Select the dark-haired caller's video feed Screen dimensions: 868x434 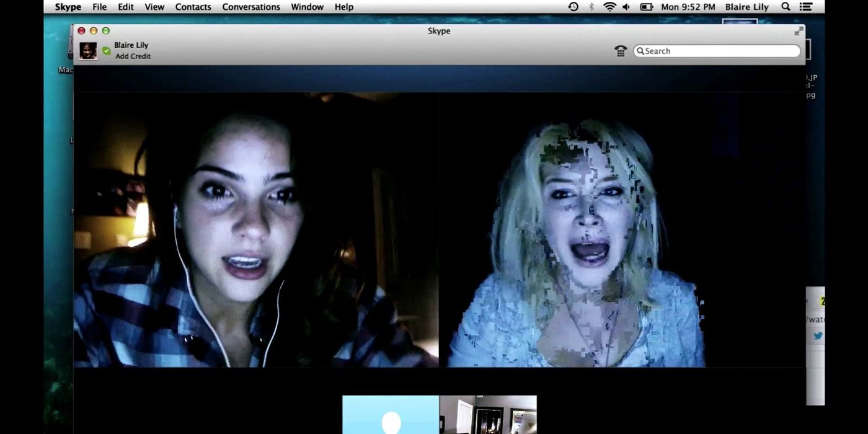click(256, 230)
